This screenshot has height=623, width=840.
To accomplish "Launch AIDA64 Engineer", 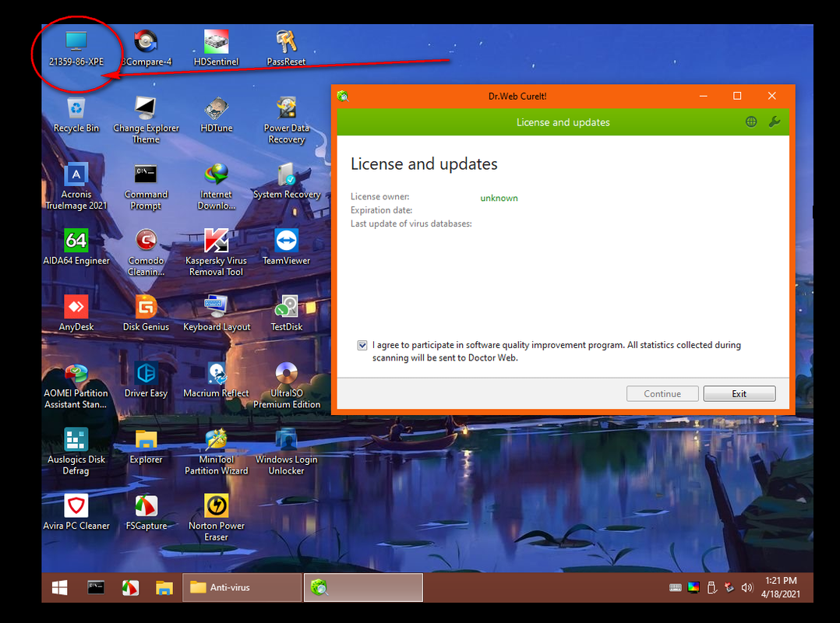I will coord(76,248).
